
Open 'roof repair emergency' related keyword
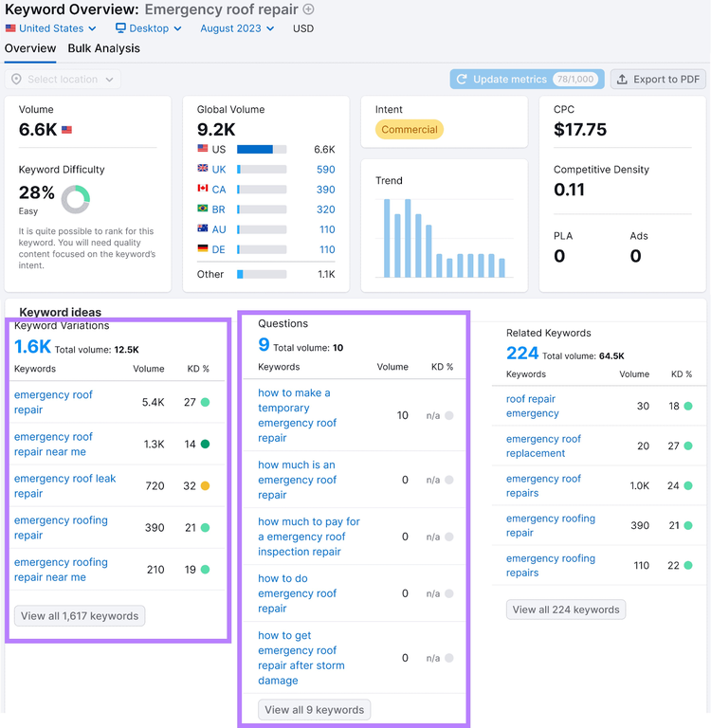(x=532, y=406)
